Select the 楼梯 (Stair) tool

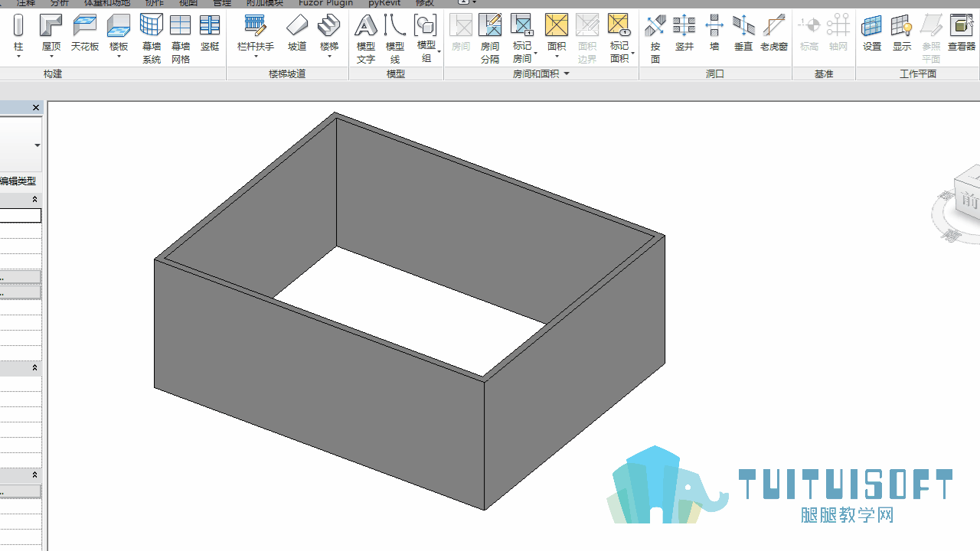tap(329, 34)
